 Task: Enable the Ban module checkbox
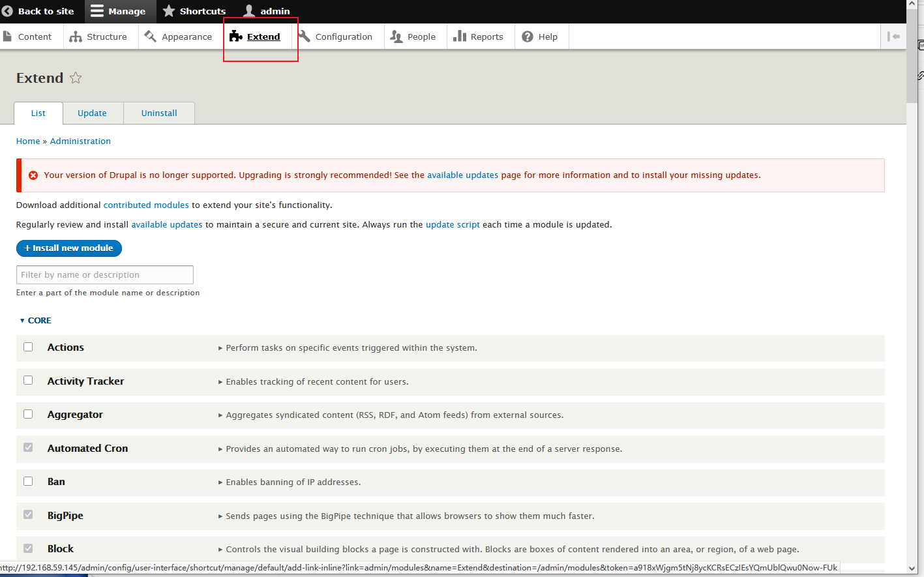28,481
